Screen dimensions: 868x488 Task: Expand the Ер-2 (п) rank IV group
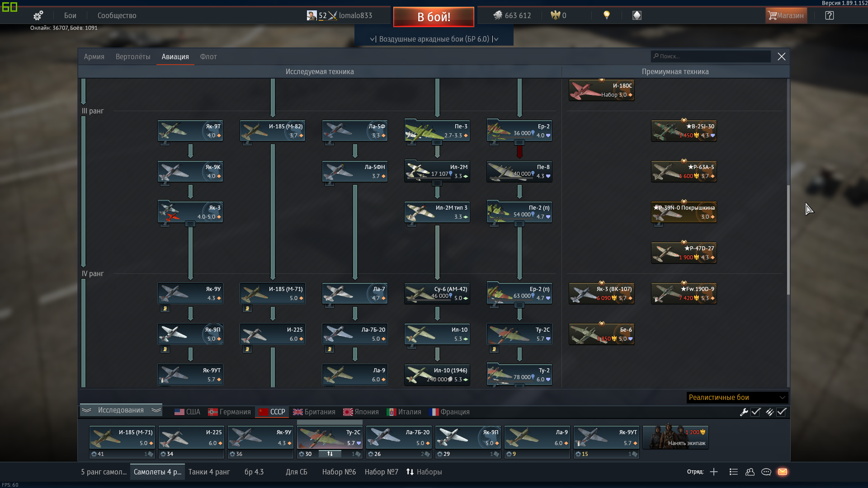519,305
